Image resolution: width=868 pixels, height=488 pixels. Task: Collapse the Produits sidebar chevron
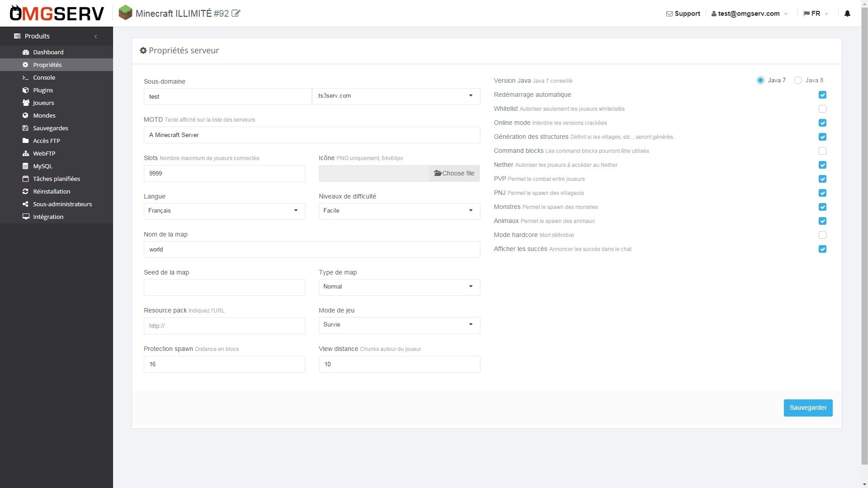95,36
